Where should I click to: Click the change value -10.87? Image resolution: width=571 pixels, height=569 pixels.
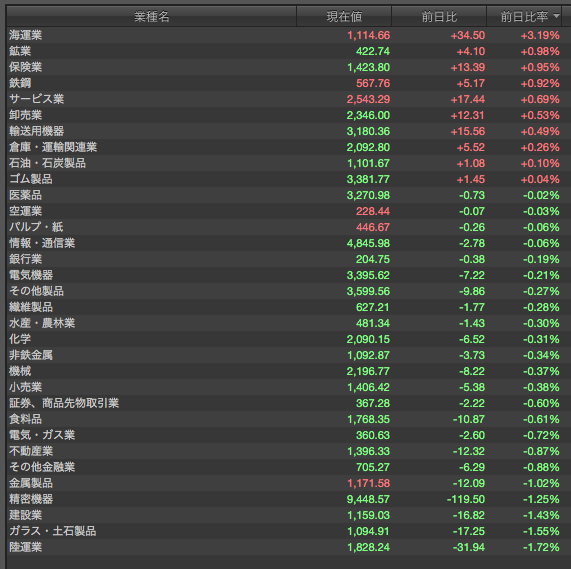(x=469, y=419)
